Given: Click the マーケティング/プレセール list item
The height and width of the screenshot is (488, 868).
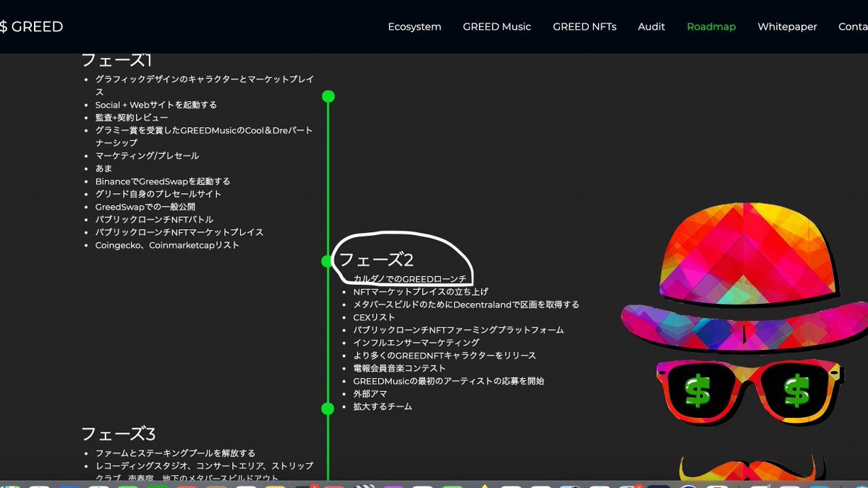Looking at the screenshot, I should coord(147,155).
